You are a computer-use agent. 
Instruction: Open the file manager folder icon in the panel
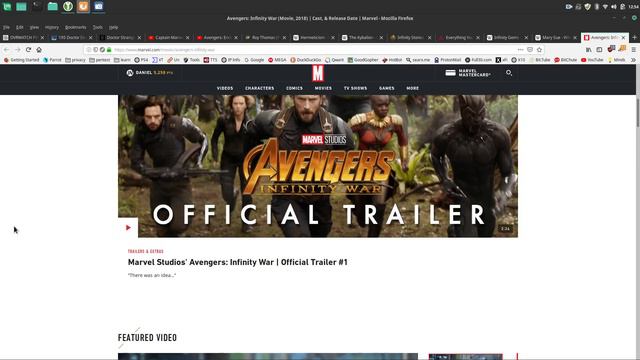click(x=52, y=6)
